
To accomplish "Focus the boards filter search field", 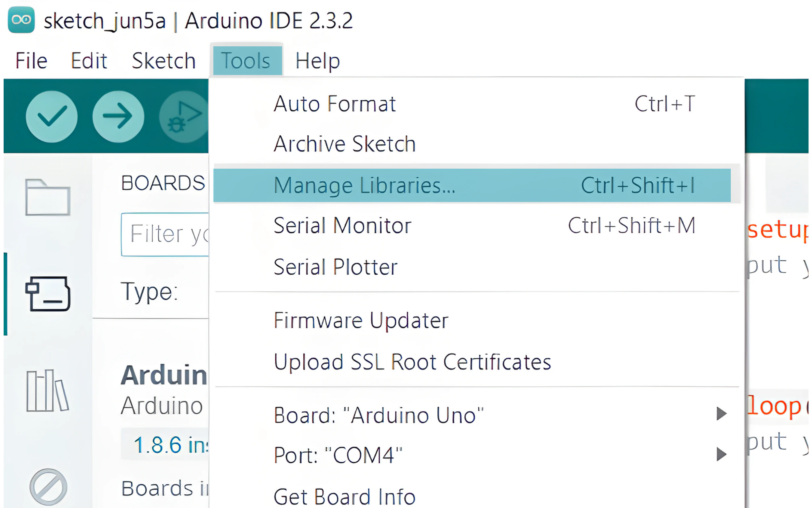I will pos(165,234).
